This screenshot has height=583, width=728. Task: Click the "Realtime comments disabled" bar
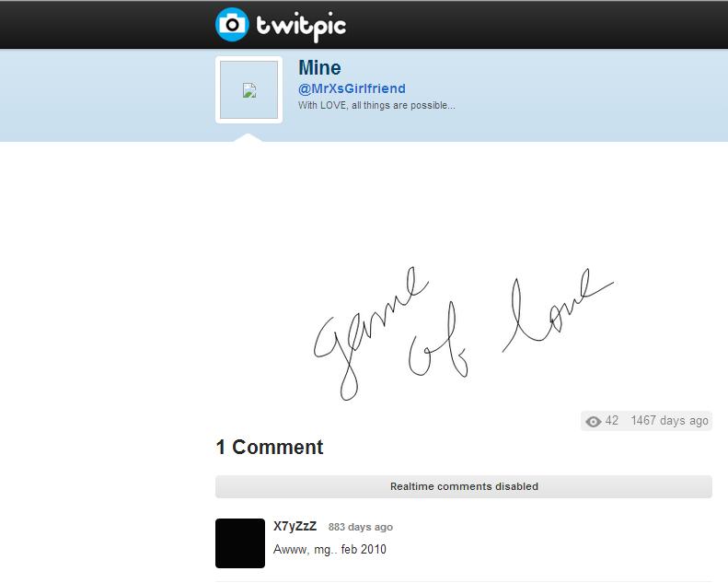tap(463, 486)
